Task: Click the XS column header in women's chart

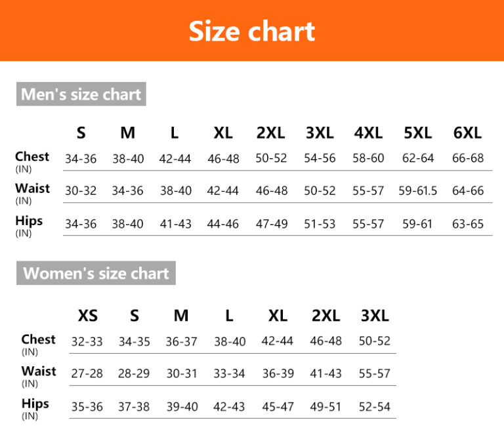Action: point(87,316)
